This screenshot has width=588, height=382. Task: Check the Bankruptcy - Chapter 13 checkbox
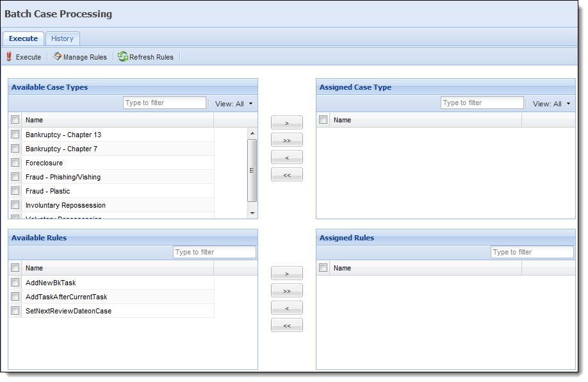pos(15,135)
